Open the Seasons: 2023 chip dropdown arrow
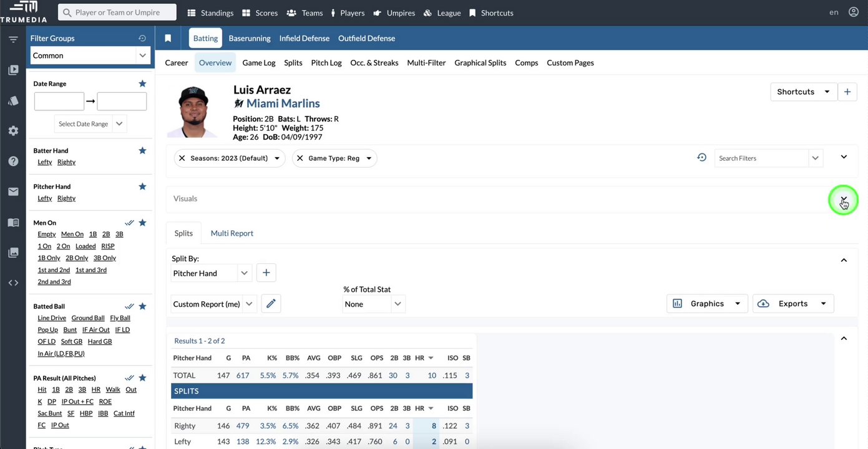 click(x=277, y=158)
